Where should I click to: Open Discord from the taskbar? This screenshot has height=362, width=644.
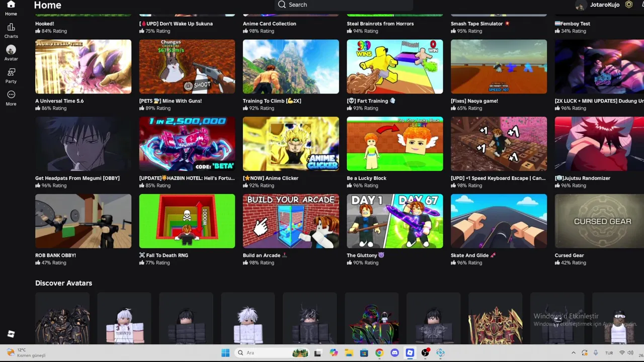(x=394, y=353)
